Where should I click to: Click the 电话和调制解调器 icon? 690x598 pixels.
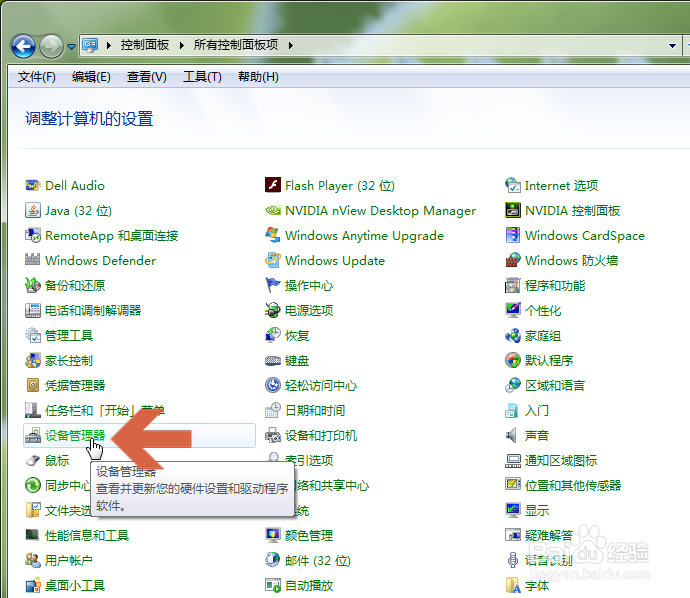[x=33, y=310]
